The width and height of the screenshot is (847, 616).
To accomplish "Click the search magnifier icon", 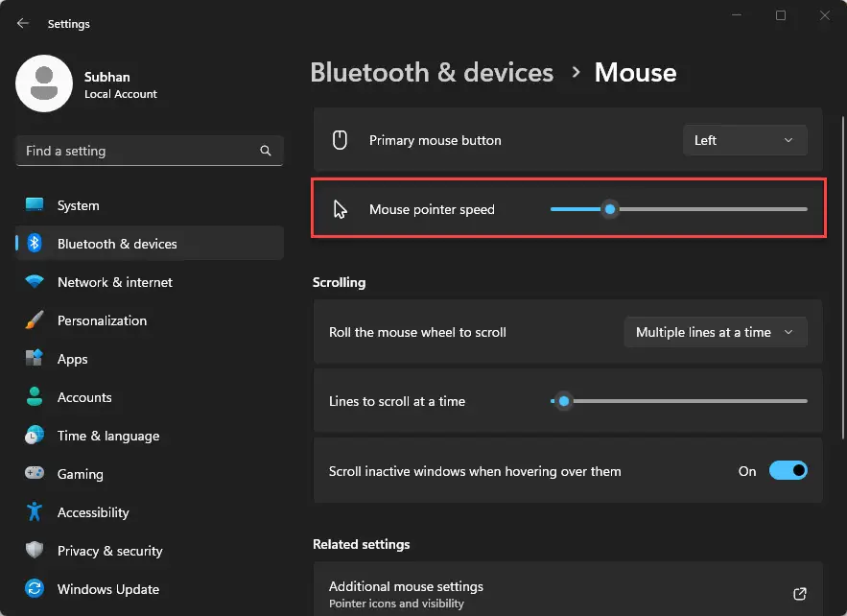I will (266, 151).
